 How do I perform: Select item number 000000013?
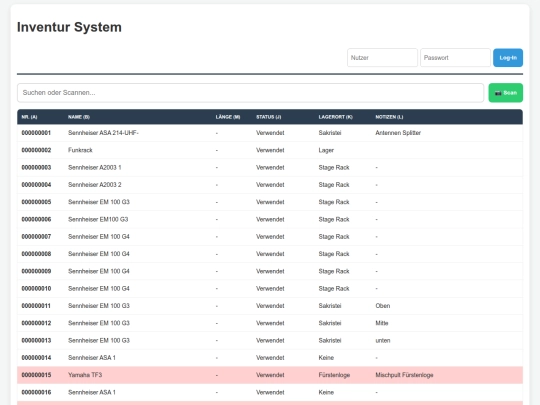[x=36, y=340]
